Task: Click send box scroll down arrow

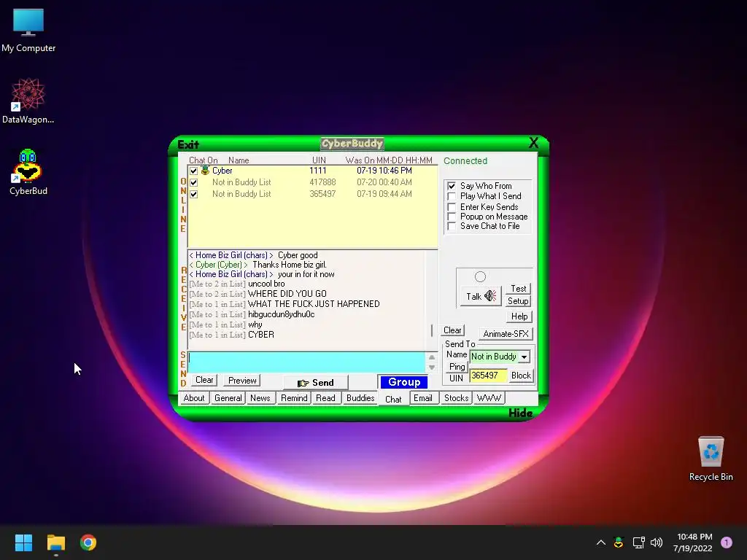Action: tap(432, 367)
